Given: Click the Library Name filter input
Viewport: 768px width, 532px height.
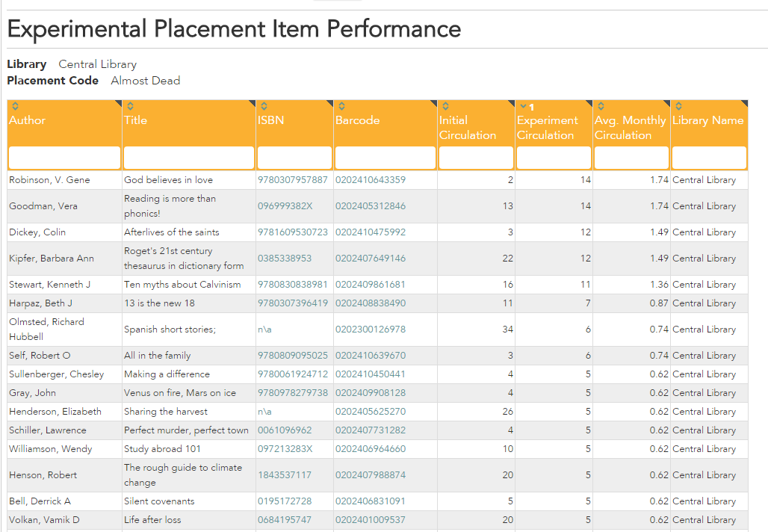Looking at the screenshot, I should pos(708,158).
